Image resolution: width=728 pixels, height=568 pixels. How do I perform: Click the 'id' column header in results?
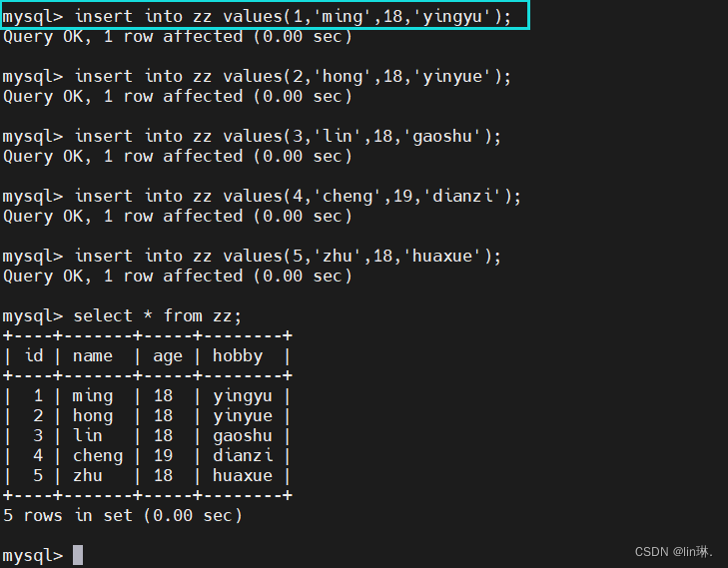[x=34, y=355]
